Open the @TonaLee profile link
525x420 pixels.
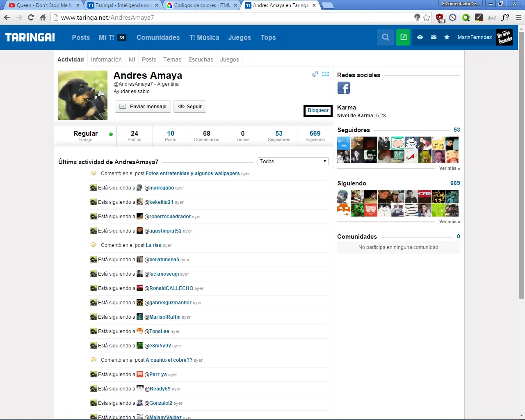click(x=157, y=331)
